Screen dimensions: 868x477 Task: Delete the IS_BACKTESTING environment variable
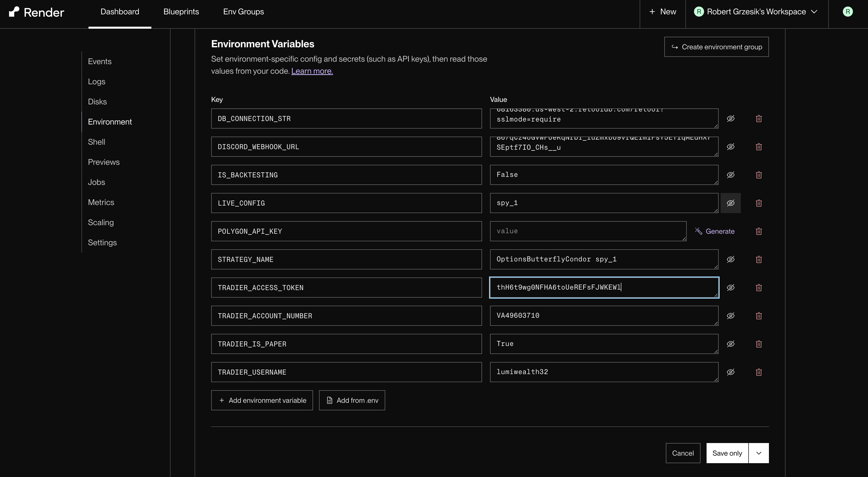(x=758, y=175)
